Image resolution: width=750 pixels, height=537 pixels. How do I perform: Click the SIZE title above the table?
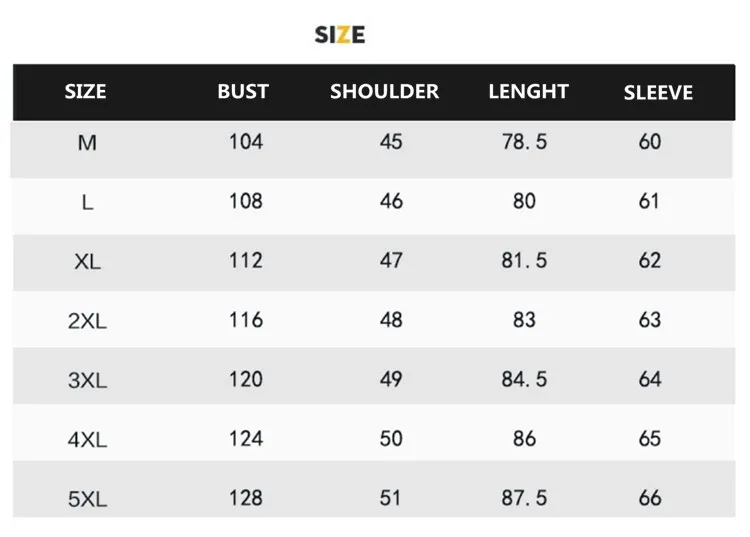(340, 35)
